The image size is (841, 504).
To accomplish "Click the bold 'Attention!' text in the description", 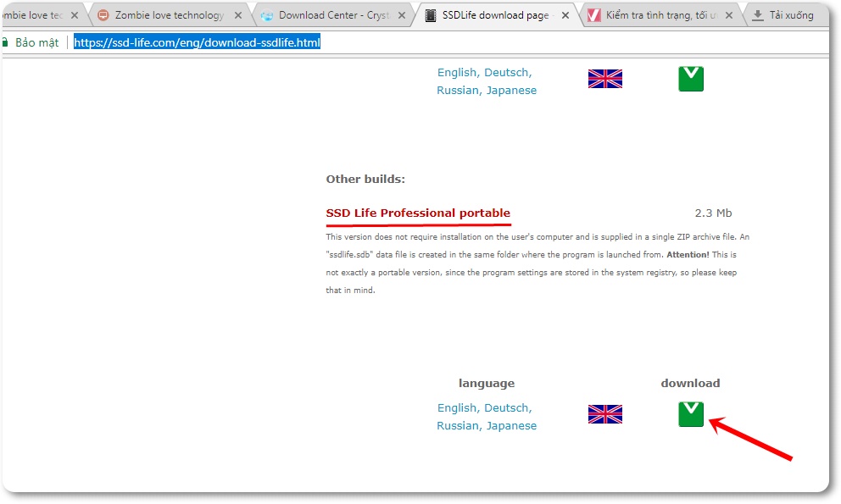I will 688,255.
